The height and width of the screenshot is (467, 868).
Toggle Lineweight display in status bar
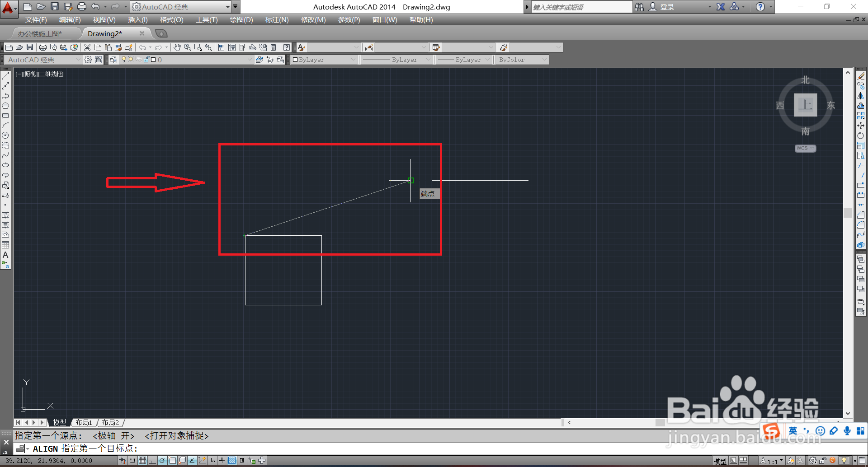pos(222,461)
